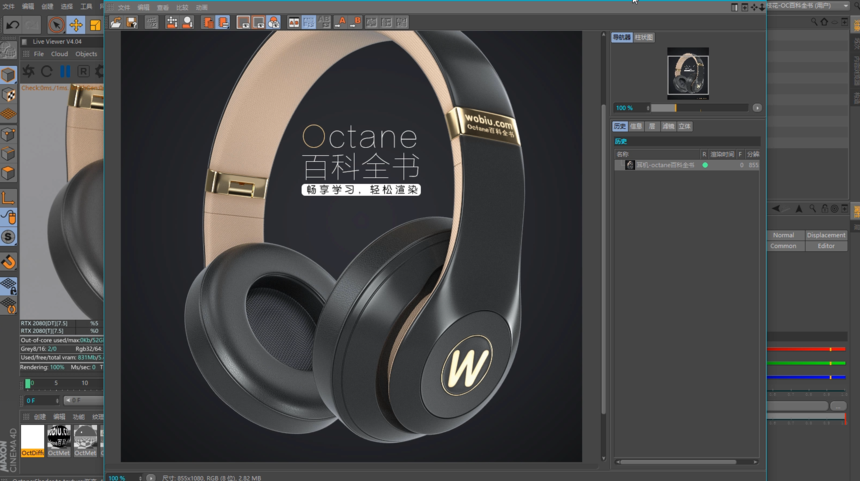Image resolution: width=860 pixels, height=481 pixels.
Task: Open 查看 menu in Picture Viewer
Action: 163,8
